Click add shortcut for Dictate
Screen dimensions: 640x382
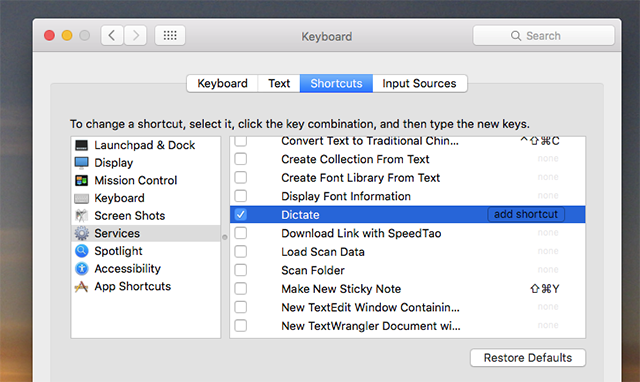click(526, 214)
